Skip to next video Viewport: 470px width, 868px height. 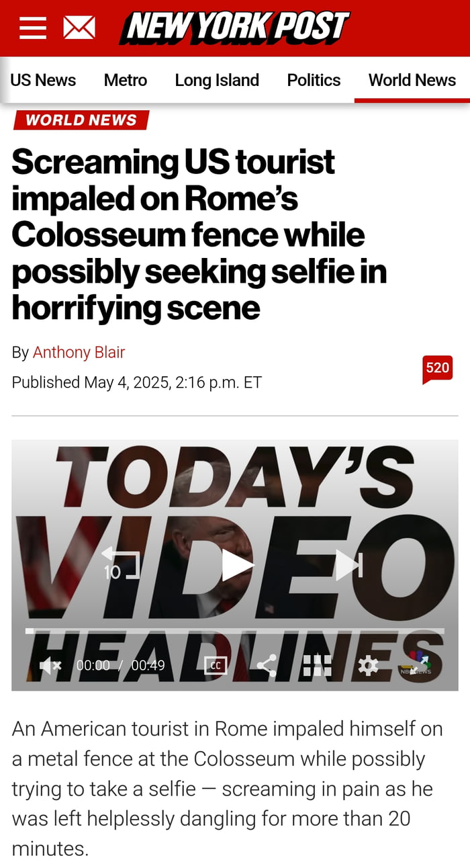point(349,565)
